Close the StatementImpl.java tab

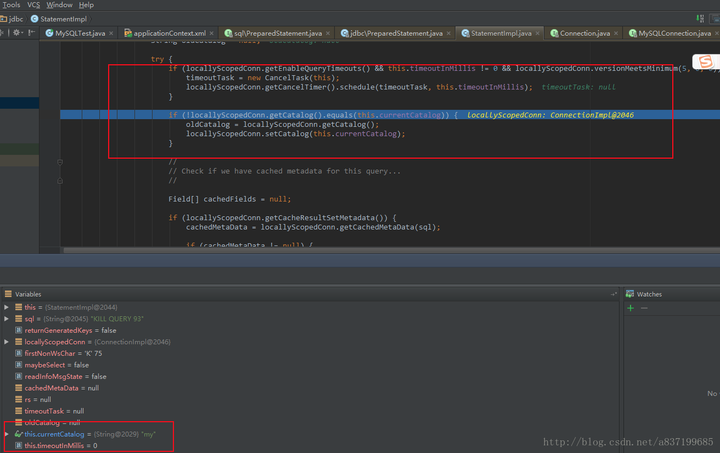[537, 33]
